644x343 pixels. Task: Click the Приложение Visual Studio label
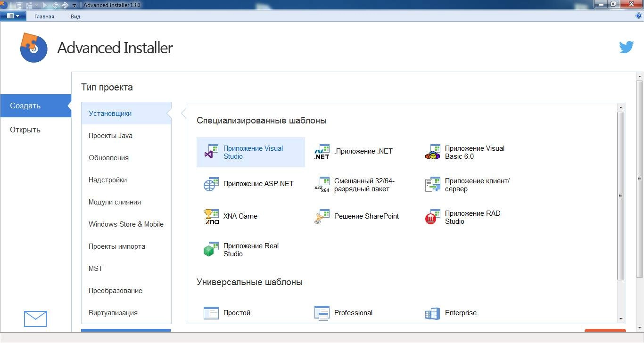(253, 152)
